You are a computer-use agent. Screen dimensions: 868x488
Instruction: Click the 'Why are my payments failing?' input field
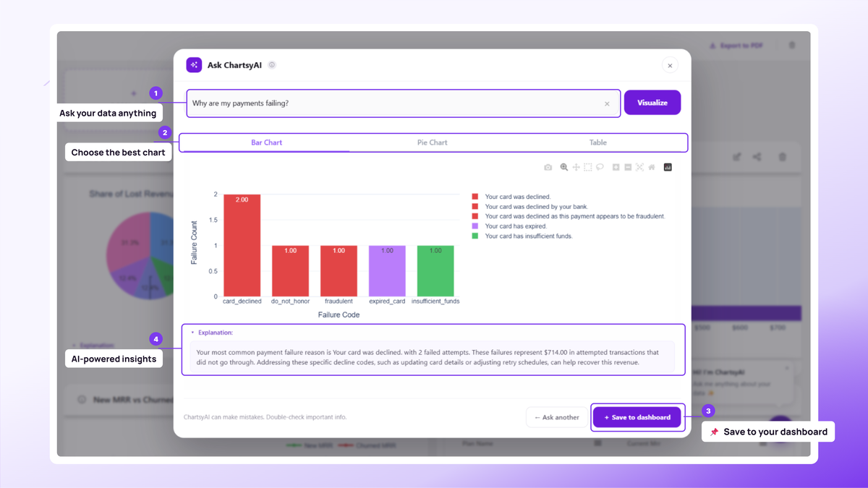click(404, 103)
